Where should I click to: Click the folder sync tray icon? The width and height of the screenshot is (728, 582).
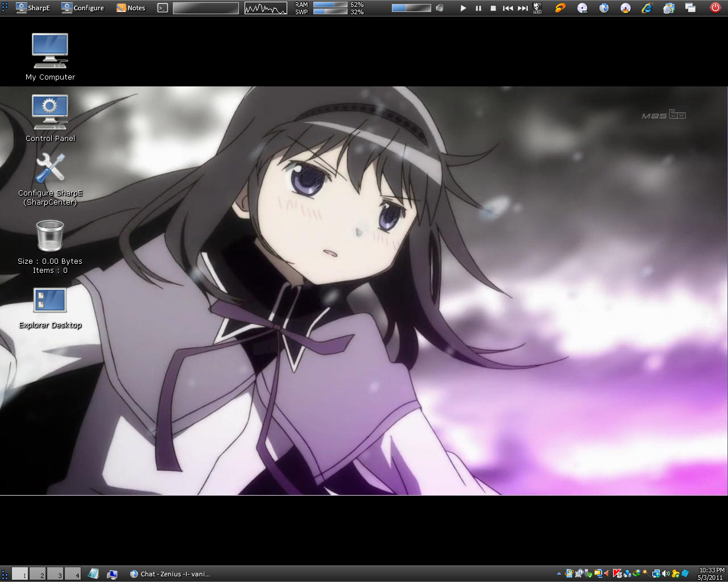click(598, 574)
